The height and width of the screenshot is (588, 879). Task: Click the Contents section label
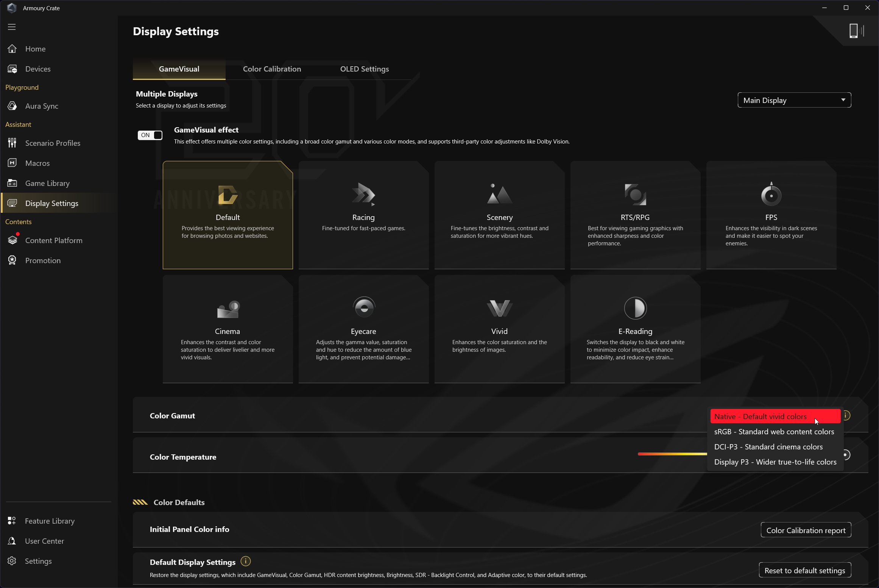pyautogui.click(x=18, y=222)
